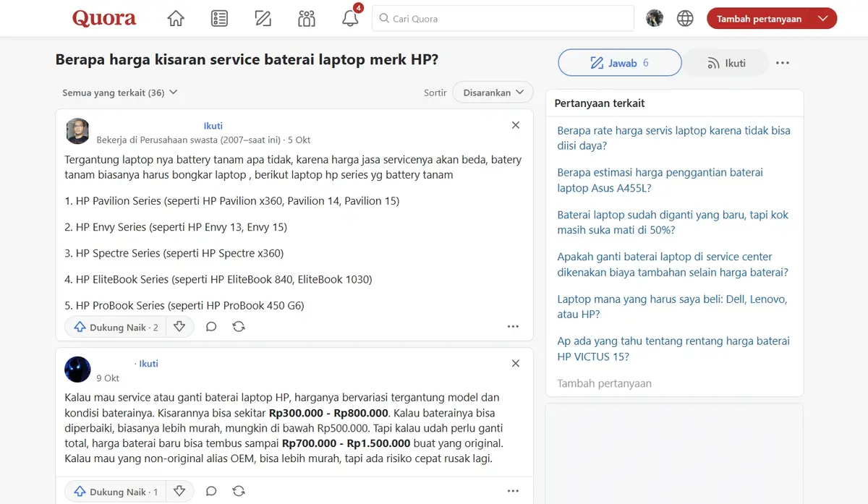Share the second answer icon
Image resolution: width=868 pixels, height=504 pixels.
point(239,492)
